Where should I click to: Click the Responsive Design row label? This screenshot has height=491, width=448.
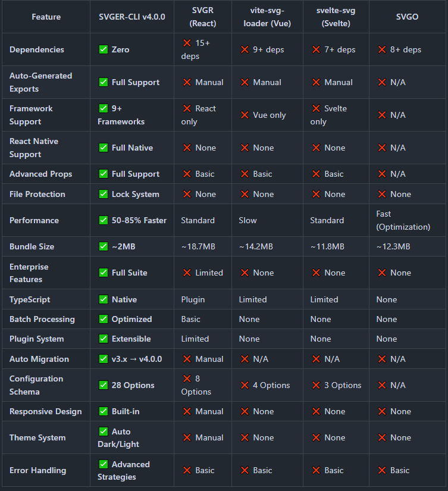point(45,411)
